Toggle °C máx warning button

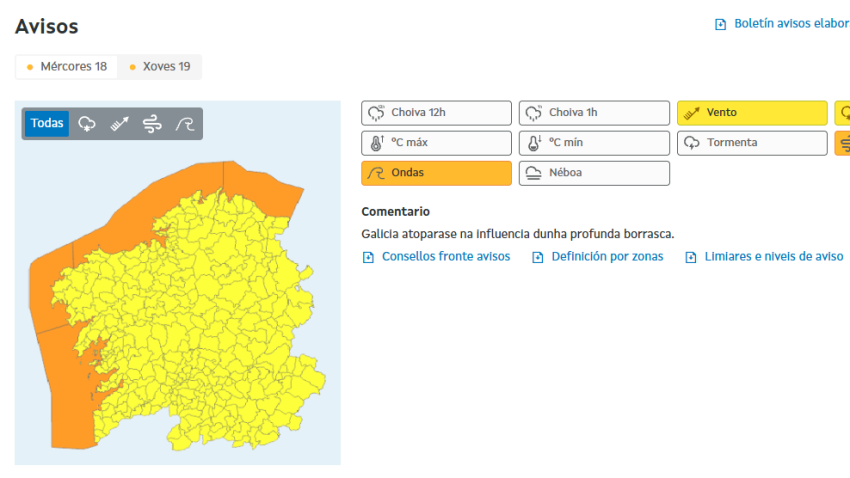436,143
